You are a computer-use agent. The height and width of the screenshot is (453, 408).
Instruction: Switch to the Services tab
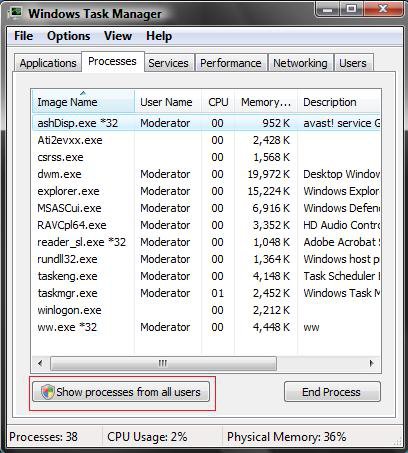pyautogui.click(x=168, y=63)
